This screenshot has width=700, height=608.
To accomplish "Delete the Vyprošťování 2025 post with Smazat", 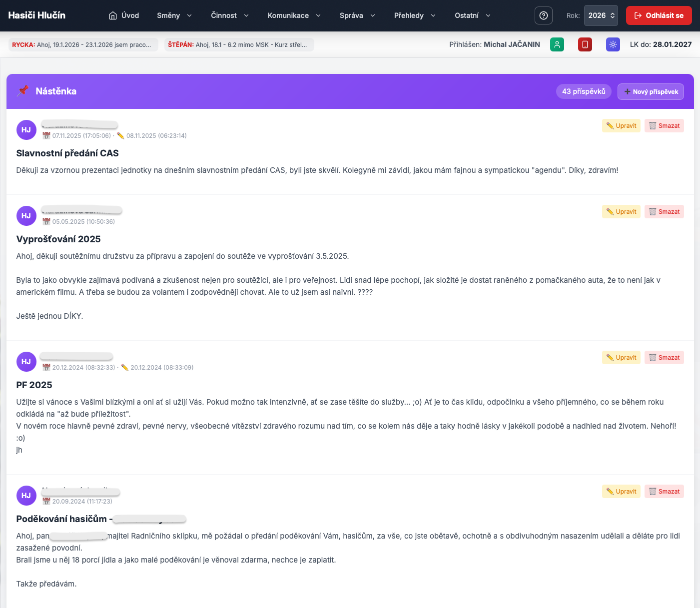I will click(x=664, y=212).
